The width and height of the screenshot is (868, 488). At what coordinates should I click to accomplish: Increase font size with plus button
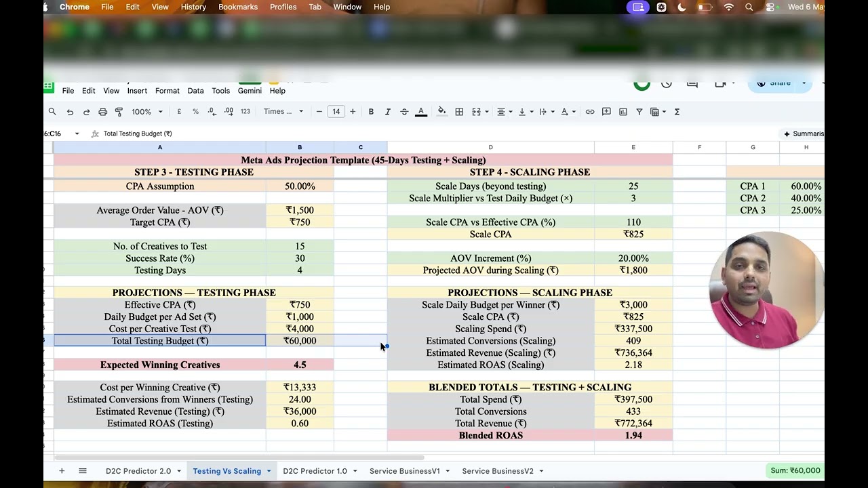353,112
